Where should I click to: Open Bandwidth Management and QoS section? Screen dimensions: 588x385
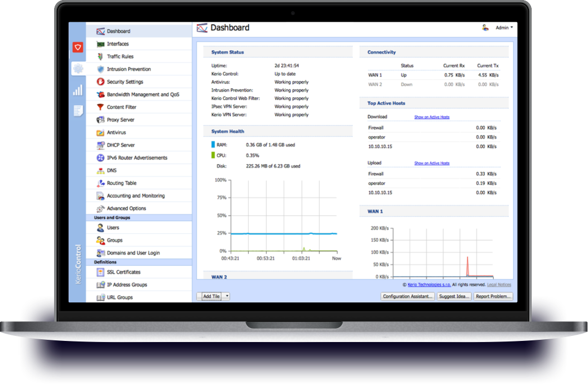(143, 94)
